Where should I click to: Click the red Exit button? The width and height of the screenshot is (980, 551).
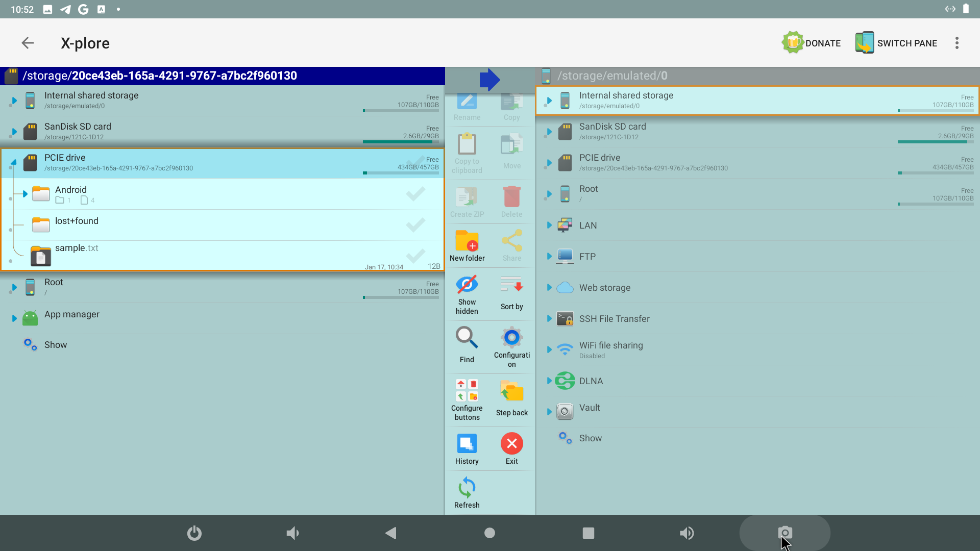511,449
